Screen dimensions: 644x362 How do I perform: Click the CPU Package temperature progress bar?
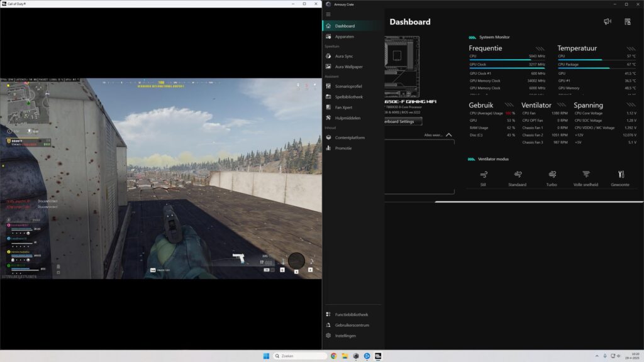[597, 68]
